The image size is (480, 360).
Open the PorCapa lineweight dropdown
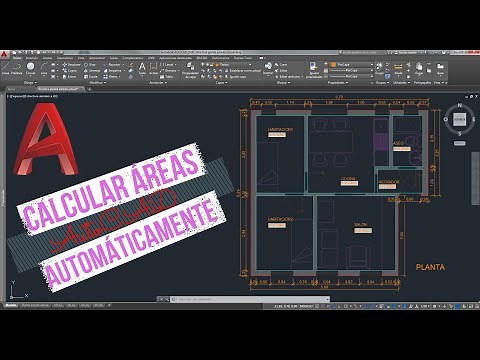[351, 70]
